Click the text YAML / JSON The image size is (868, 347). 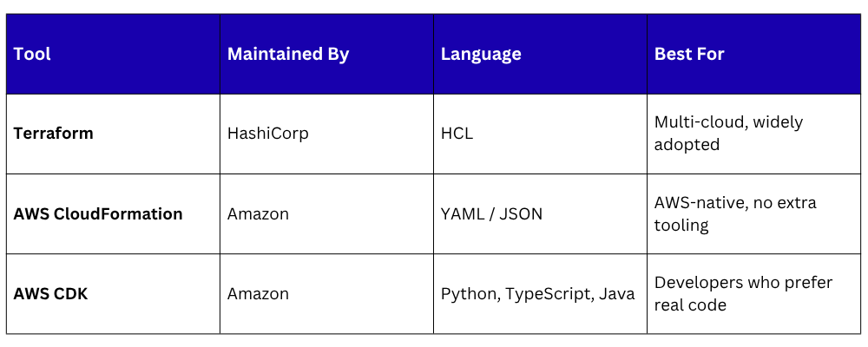[491, 213]
